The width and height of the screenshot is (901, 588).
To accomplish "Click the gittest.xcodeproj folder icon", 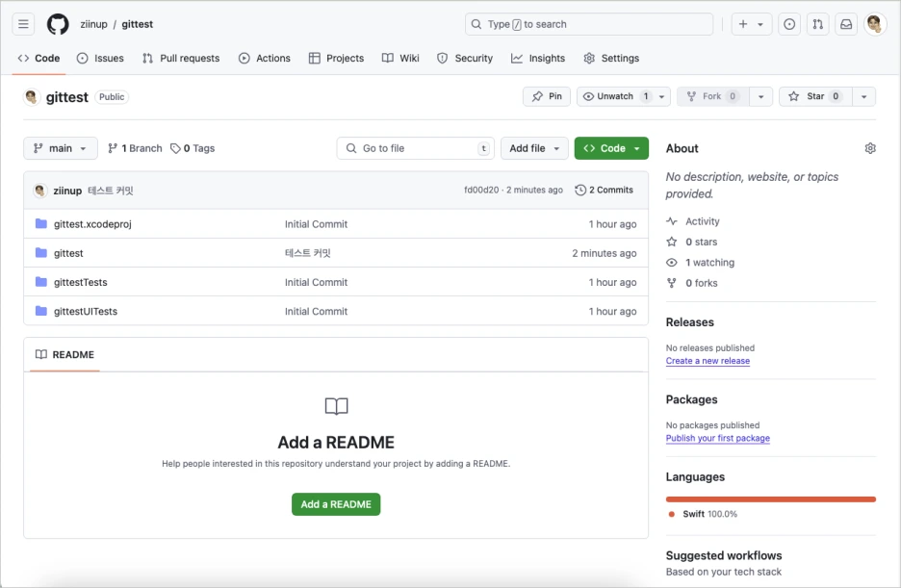I will tap(40, 223).
